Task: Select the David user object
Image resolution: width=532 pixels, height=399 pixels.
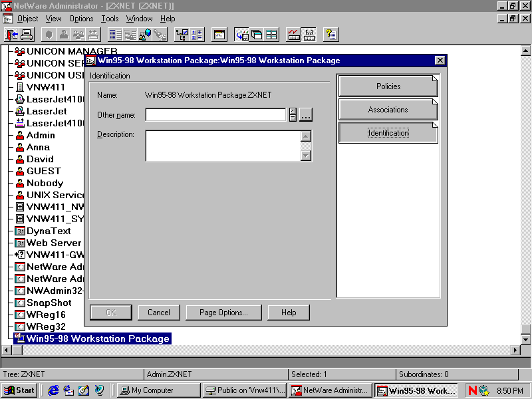Action: click(x=35, y=159)
